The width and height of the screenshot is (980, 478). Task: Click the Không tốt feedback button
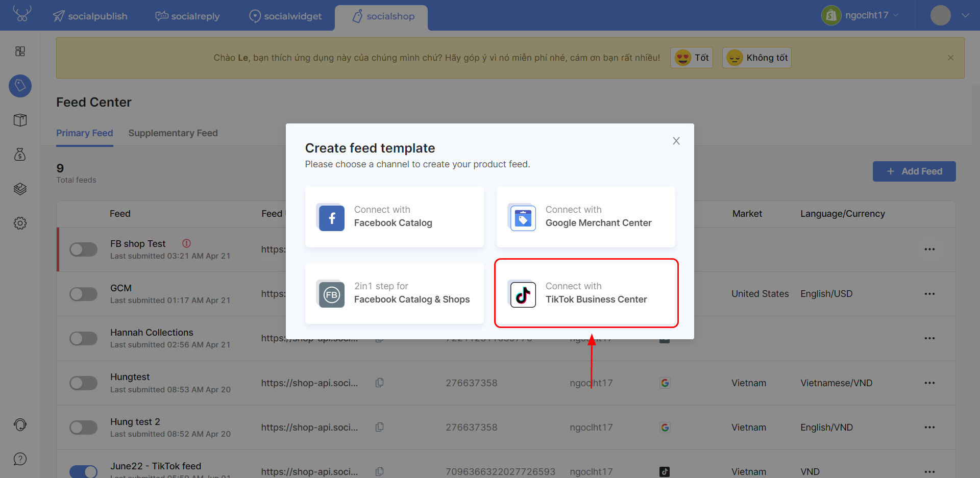point(757,58)
